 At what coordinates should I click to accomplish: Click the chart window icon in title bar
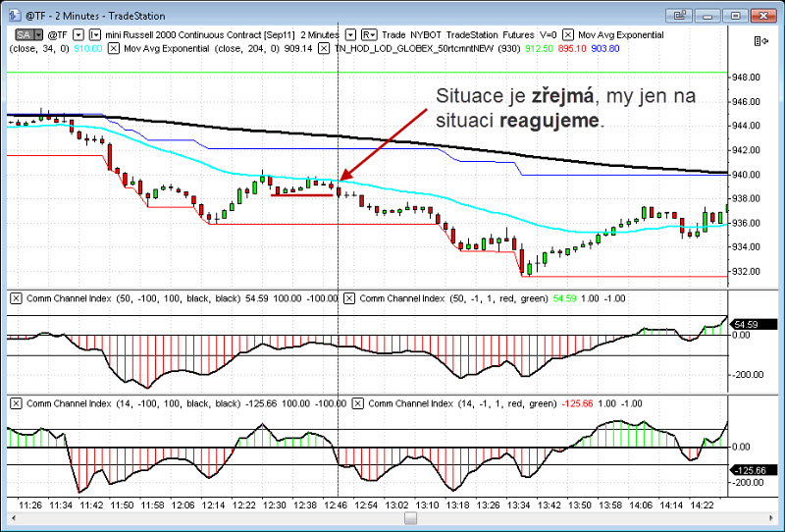coord(15,16)
